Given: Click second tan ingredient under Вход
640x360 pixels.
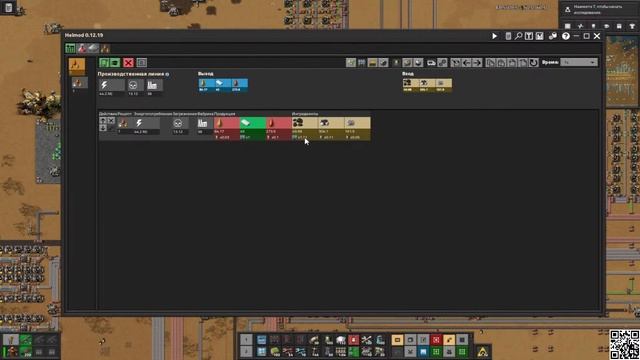Looking at the screenshot, I should (427, 85).
